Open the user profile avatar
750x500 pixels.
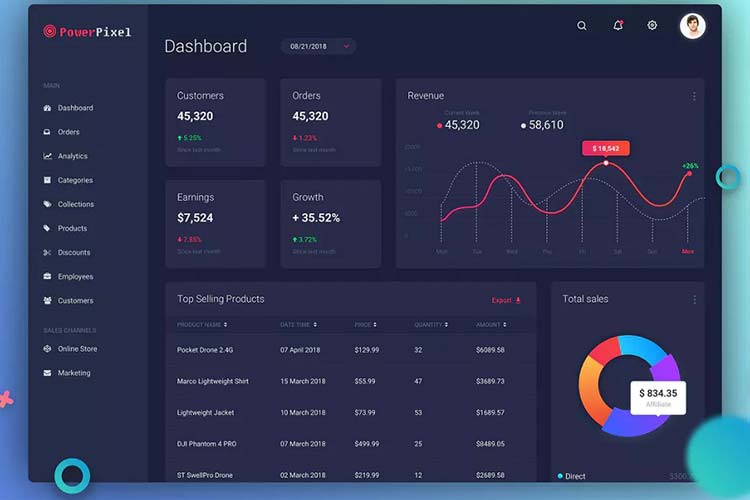(x=692, y=26)
